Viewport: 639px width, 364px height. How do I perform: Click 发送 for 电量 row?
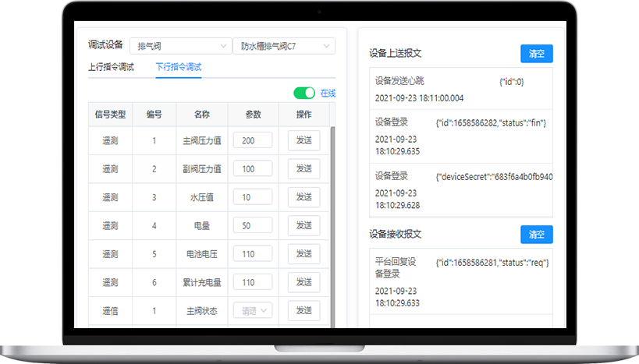click(x=304, y=225)
